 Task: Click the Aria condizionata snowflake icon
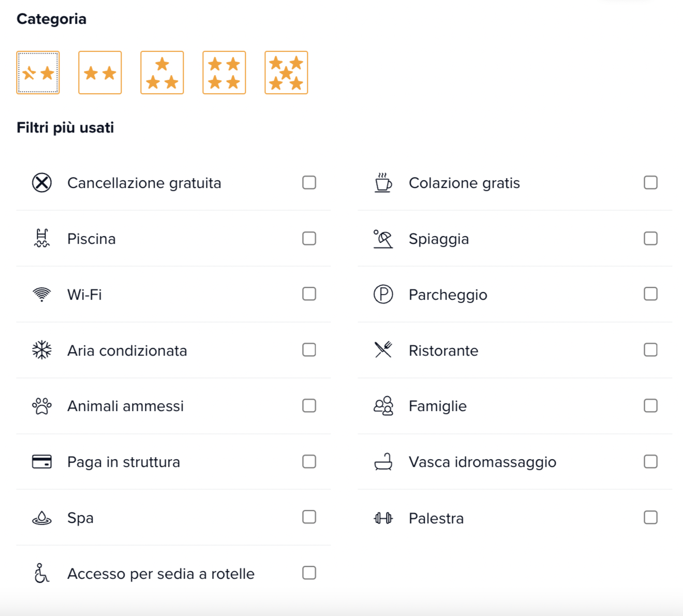tap(42, 350)
